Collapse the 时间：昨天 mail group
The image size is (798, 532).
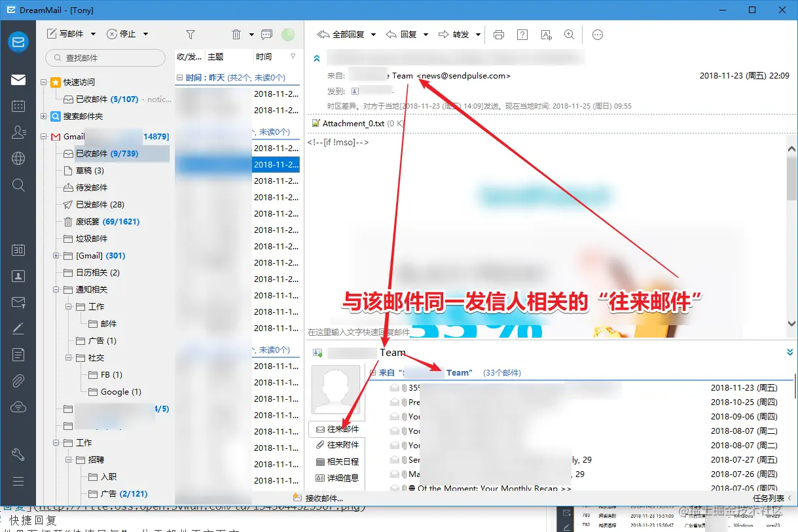pyautogui.click(x=180, y=77)
